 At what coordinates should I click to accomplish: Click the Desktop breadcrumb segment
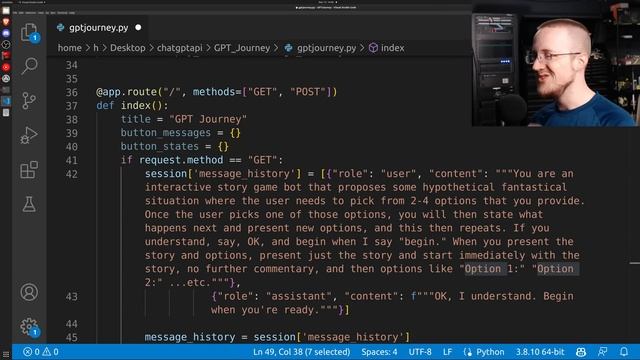click(x=127, y=48)
